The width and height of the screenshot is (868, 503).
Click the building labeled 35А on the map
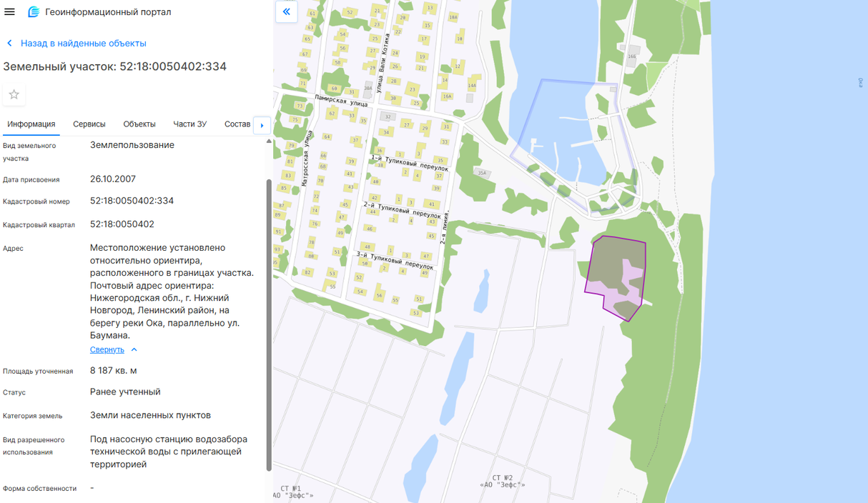coord(482,173)
